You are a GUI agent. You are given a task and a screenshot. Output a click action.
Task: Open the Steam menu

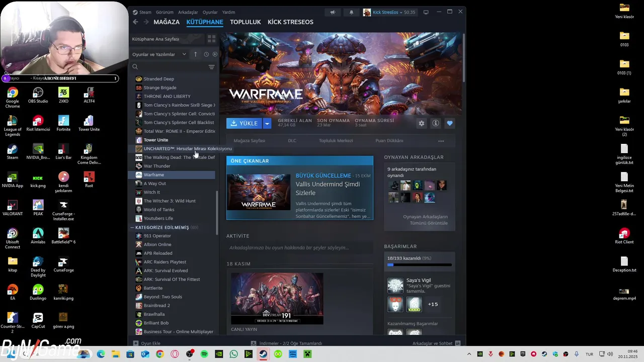(x=145, y=12)
